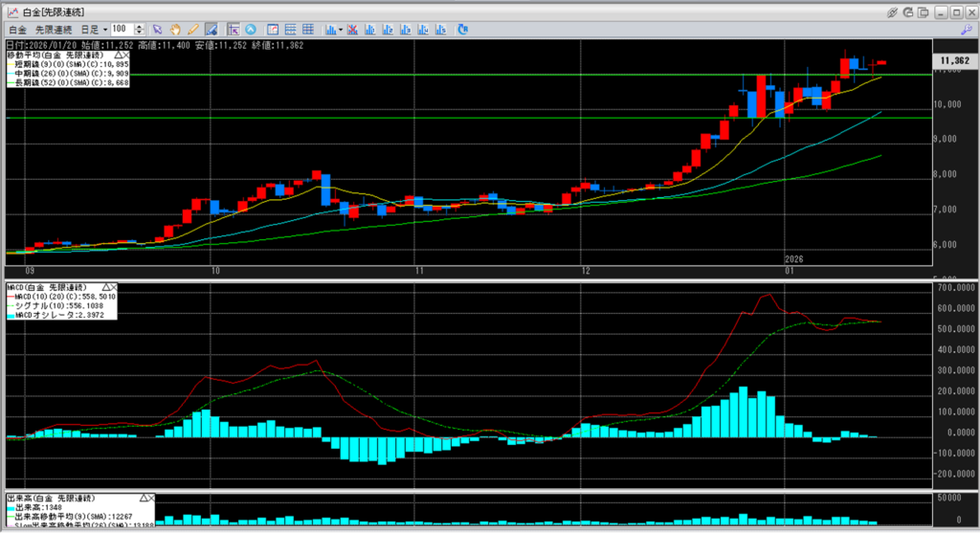Viewport: 980px width, 533px height.
Task: Select the arrow pointer cursor tool
Action: (x=159, y=30)
